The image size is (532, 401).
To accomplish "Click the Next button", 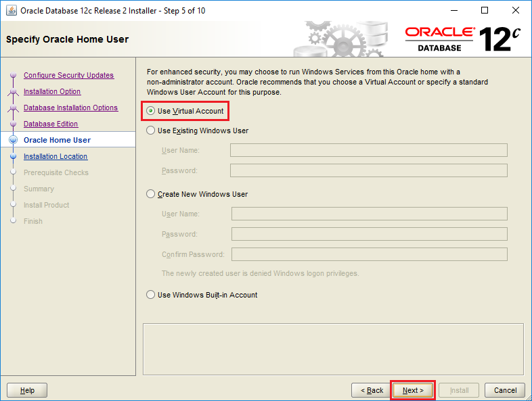I will 413,390.
